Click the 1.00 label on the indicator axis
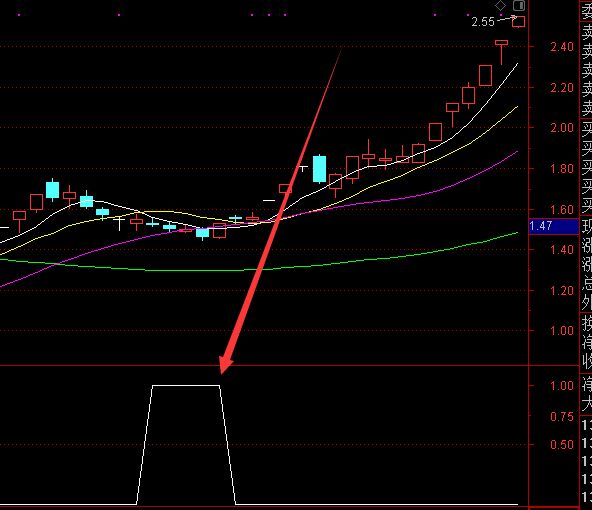The width and height of the screenshot is (592, 510). [x=562, y=385]
